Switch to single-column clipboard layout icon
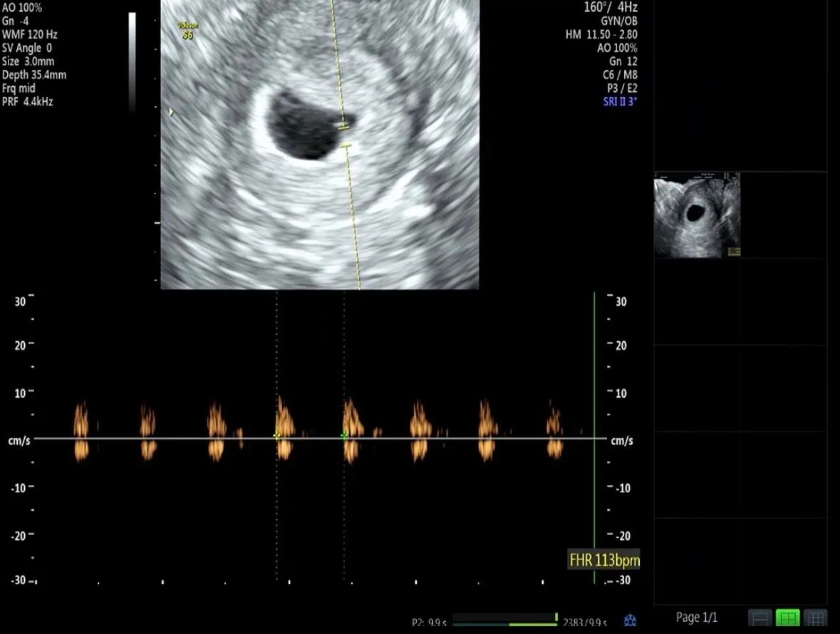 click(760, 618)
